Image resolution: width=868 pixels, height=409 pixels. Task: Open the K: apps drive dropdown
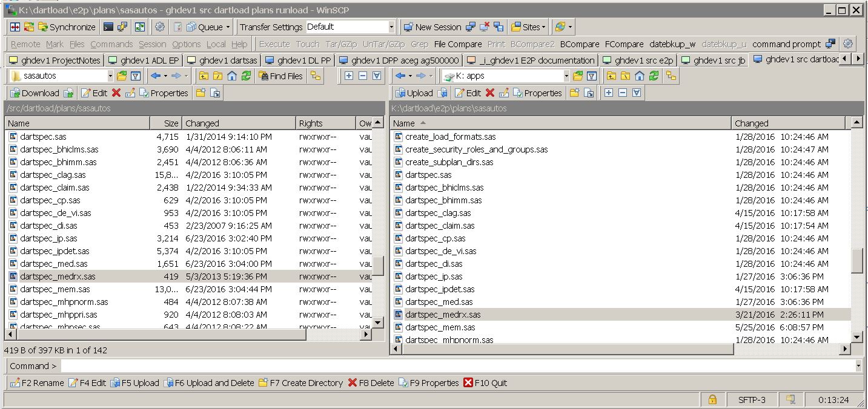[x=566, y=76]
